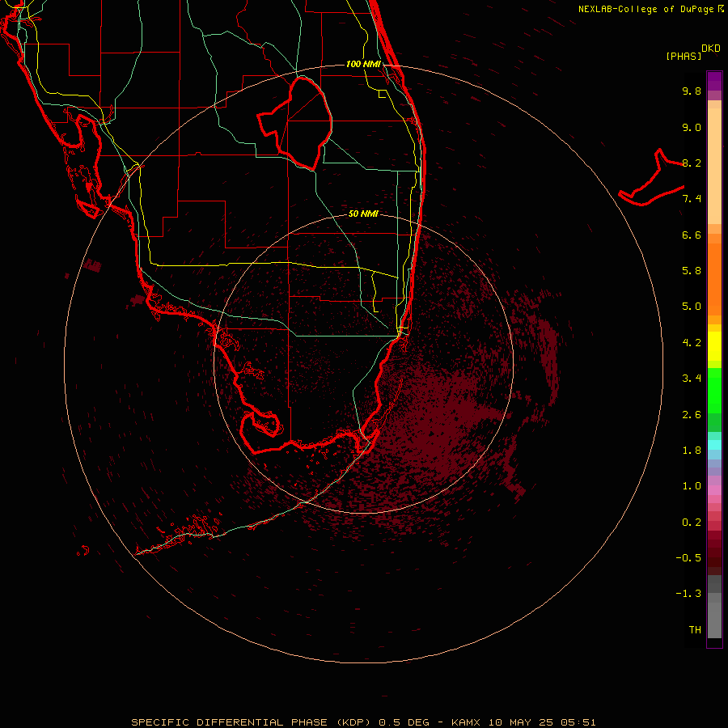Select the 9.8 legend value
The width and height of the screenshot is (728, 728).
[x=692, y=91]
